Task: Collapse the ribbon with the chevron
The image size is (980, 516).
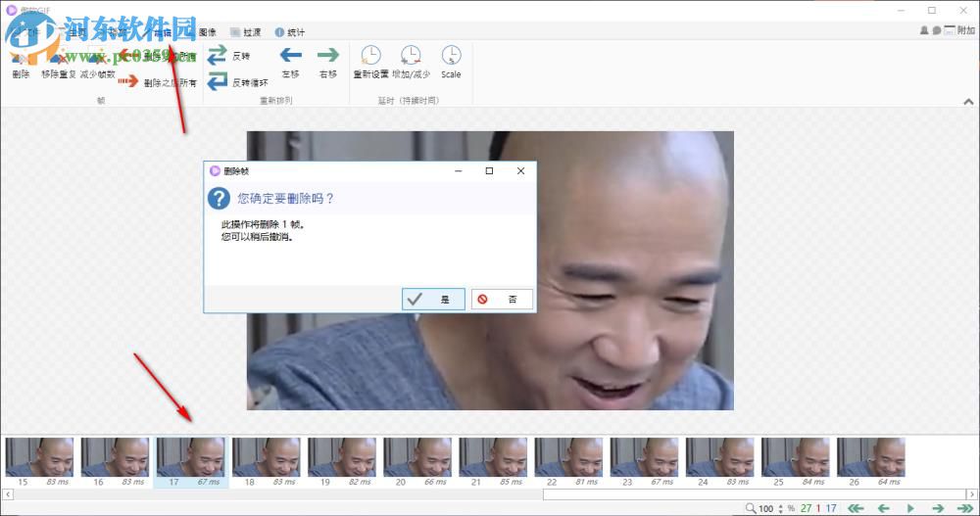Action: 968,101
